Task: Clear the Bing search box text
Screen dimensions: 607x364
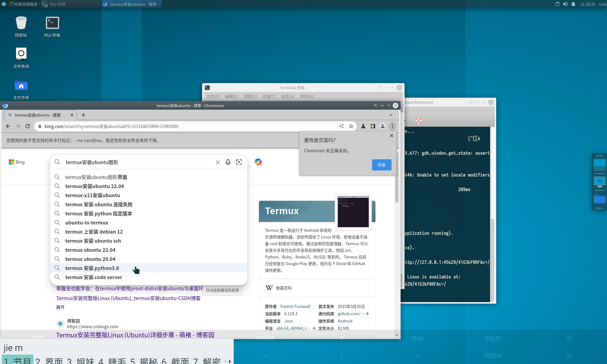Action: [218, 162]
